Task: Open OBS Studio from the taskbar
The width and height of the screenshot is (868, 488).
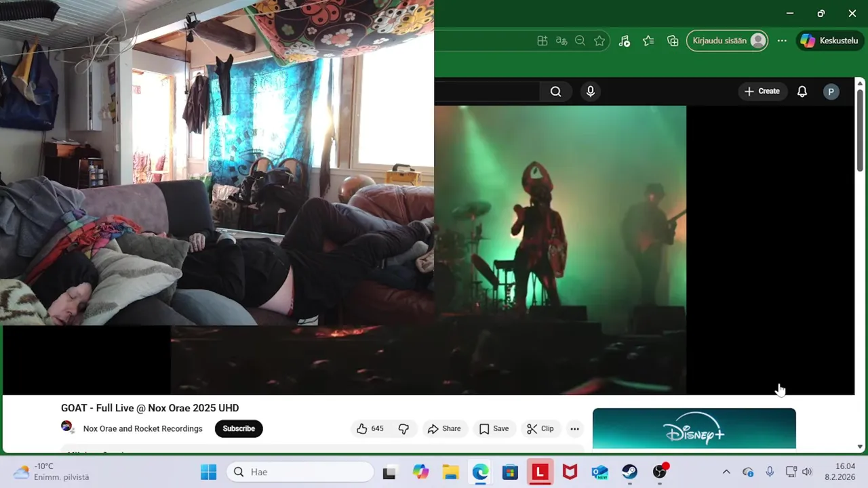Action: click(659, 472)
